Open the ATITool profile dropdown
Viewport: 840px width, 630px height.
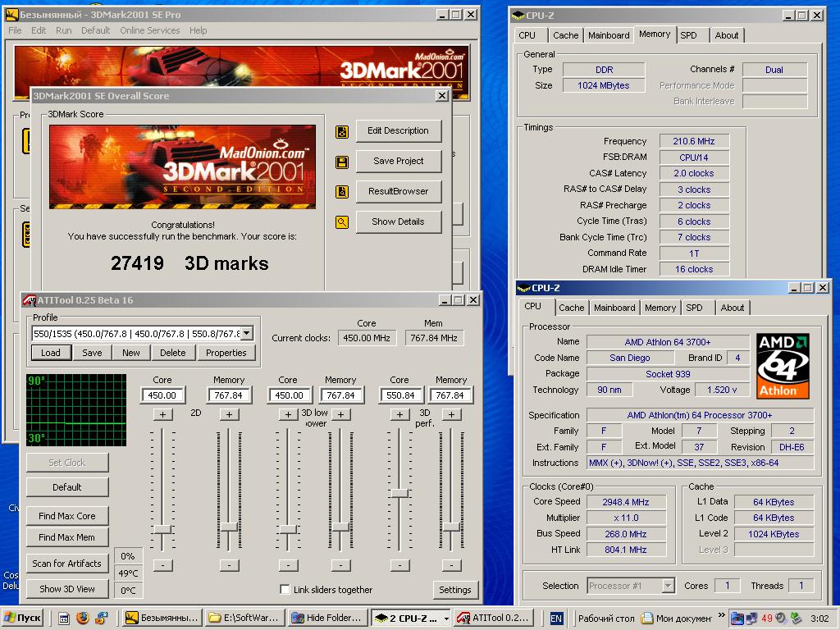click(x=246, y=333)
